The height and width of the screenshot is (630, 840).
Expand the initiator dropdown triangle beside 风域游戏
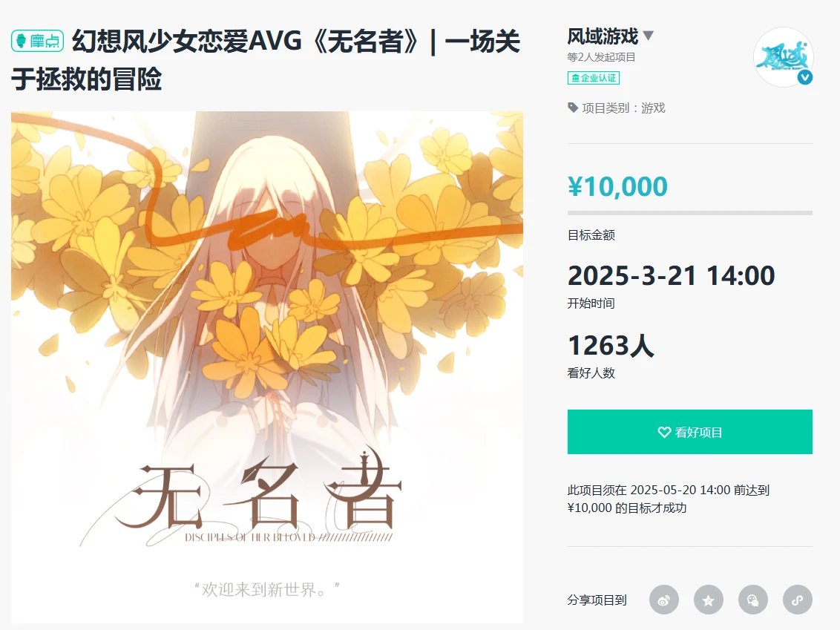click(649, 36)
